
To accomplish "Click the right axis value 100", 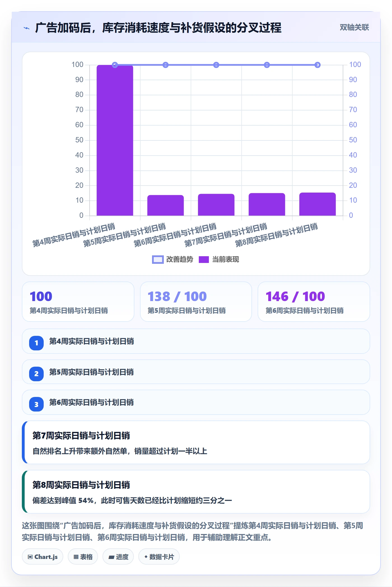I will 355,65.
